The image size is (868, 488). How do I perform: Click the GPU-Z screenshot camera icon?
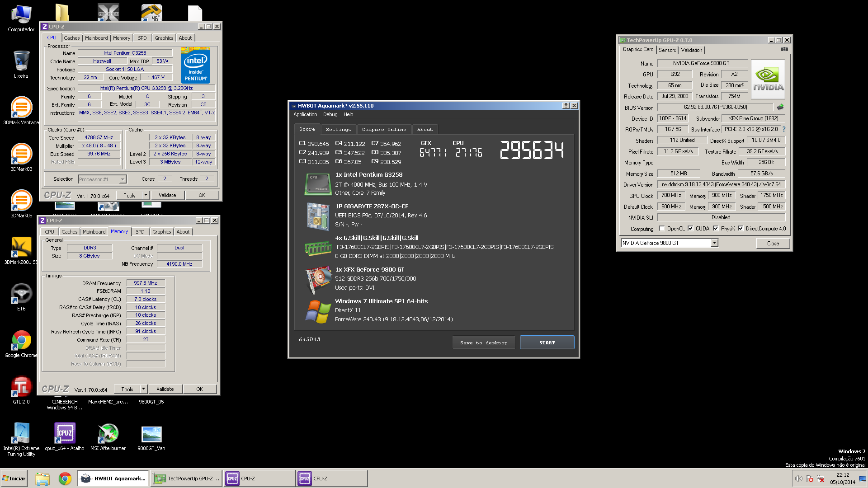pos(784,49)
